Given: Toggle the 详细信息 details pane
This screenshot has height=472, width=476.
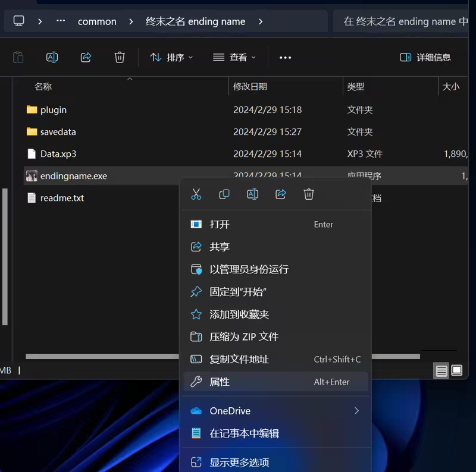Looking at the screenshot, I should click(425, 57).
